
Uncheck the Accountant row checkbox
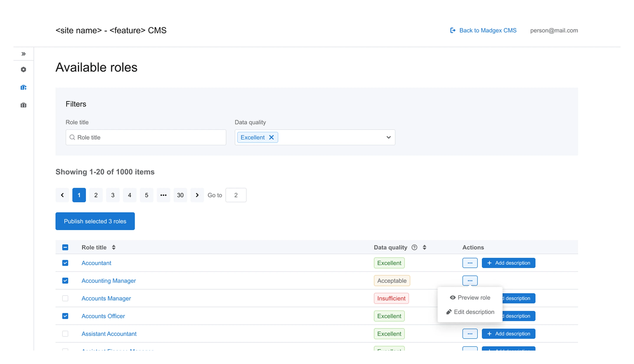(x=65, y=263)
